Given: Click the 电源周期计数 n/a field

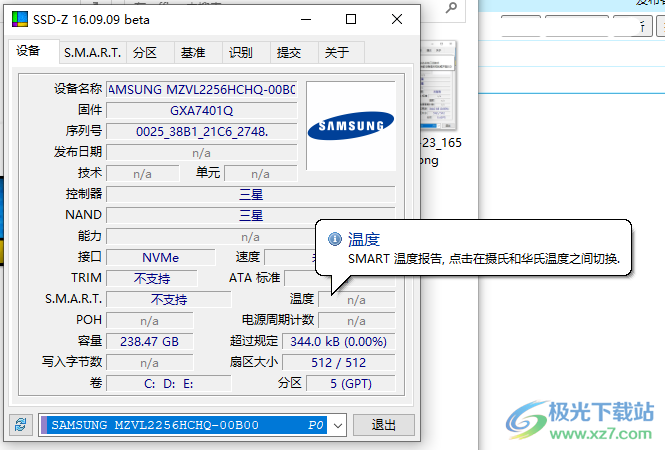Looking at the screenshot, I should [356, 321].
